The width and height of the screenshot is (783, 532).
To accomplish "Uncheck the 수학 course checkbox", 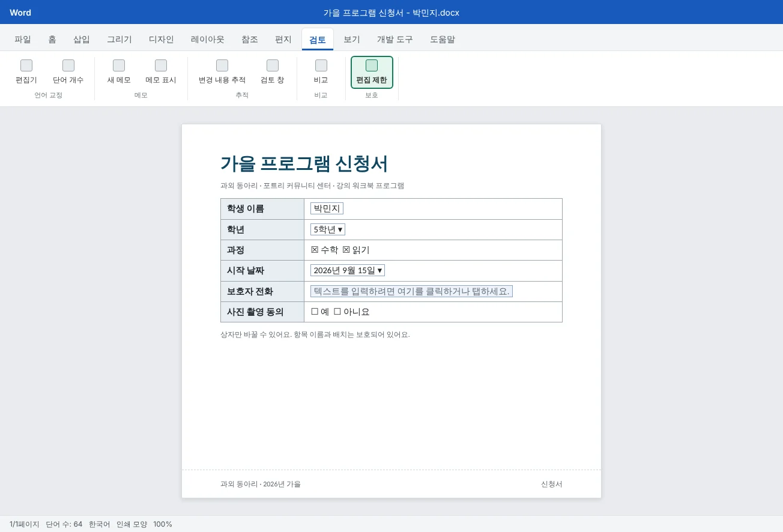I will pyautogui.click(x=315, y=250).
